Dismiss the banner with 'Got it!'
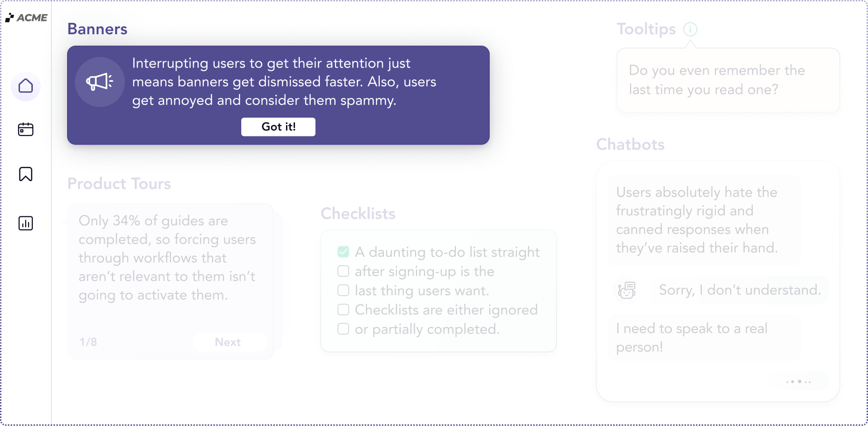The image size is (868, 426). coord(278,127)
